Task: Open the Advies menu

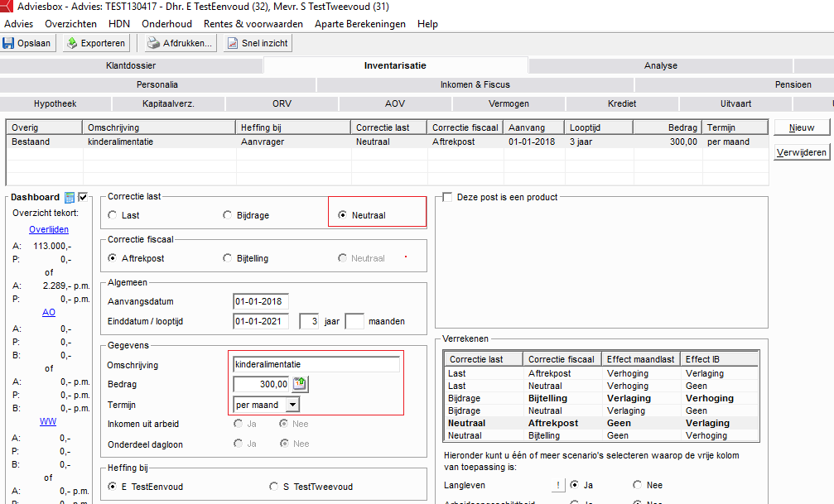Action: tap(18, 24)
